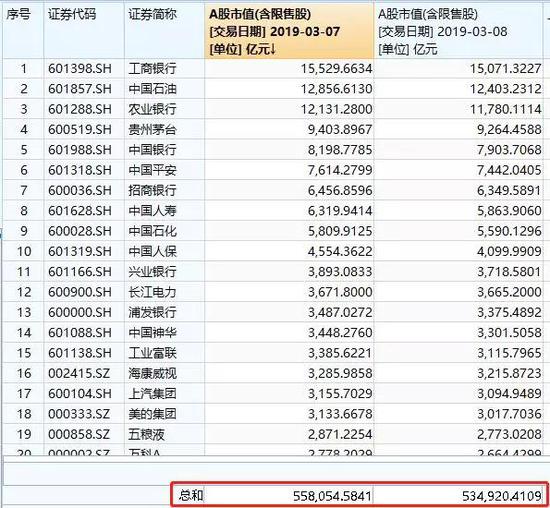Click the 总和 label in the totals row
Viewport: 550px width, 508px height.
(191, 495)
